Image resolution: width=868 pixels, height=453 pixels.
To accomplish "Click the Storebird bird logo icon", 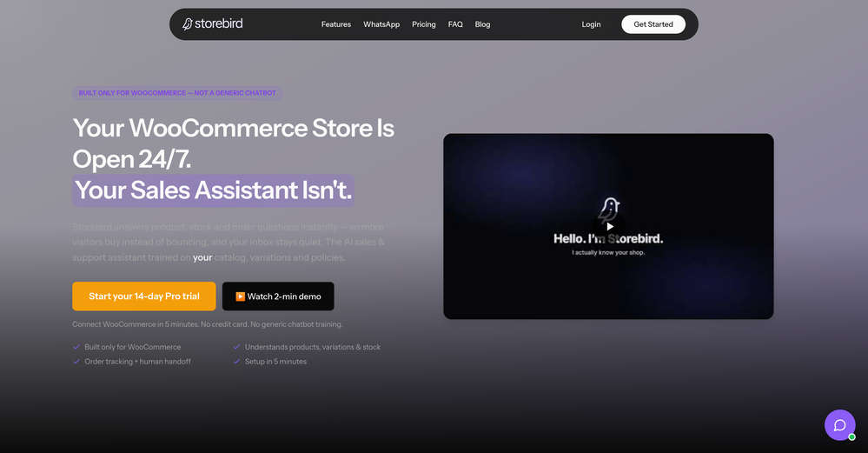I will (x=188, y=23).
